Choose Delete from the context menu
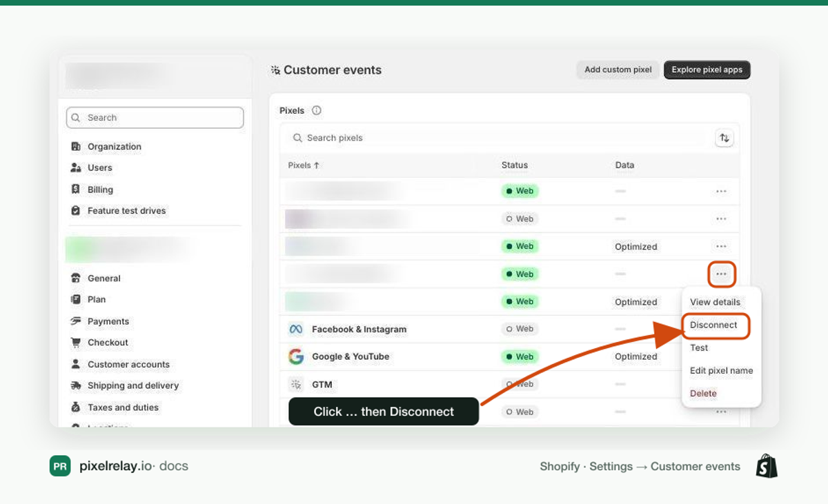This screenshot has width=828, height=504. pos(703,393)
